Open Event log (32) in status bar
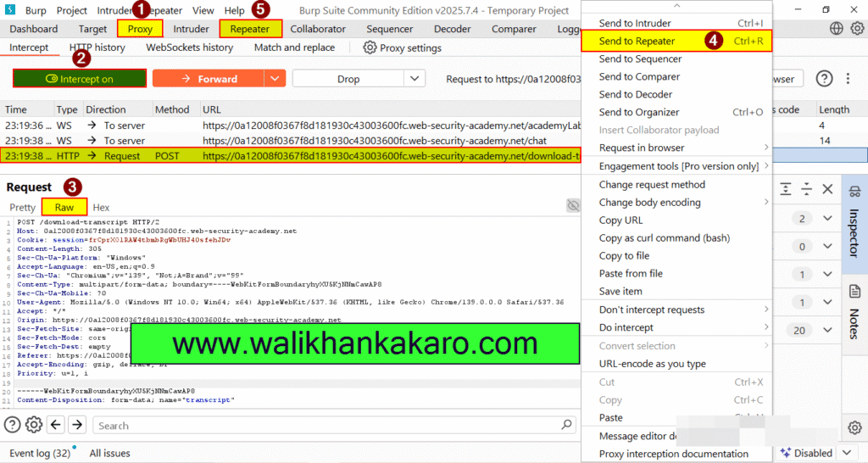The width and height of the screenshot is (868, 463). point(40,453)
